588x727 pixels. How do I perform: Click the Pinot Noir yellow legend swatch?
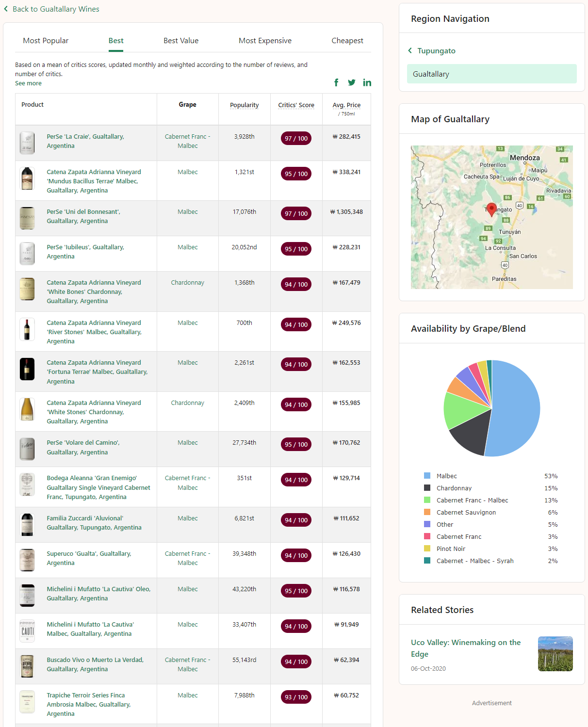427,549
